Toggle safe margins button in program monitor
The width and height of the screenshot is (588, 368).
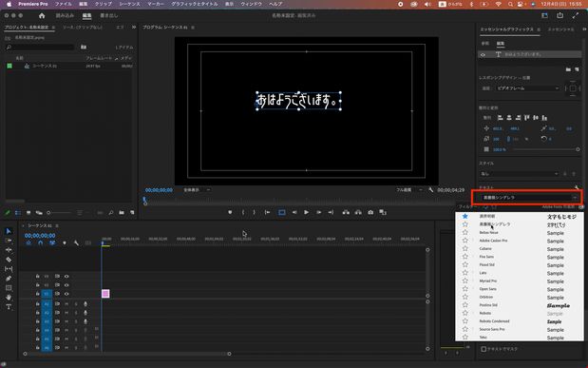pyautogui.click(x=281, y=213)
